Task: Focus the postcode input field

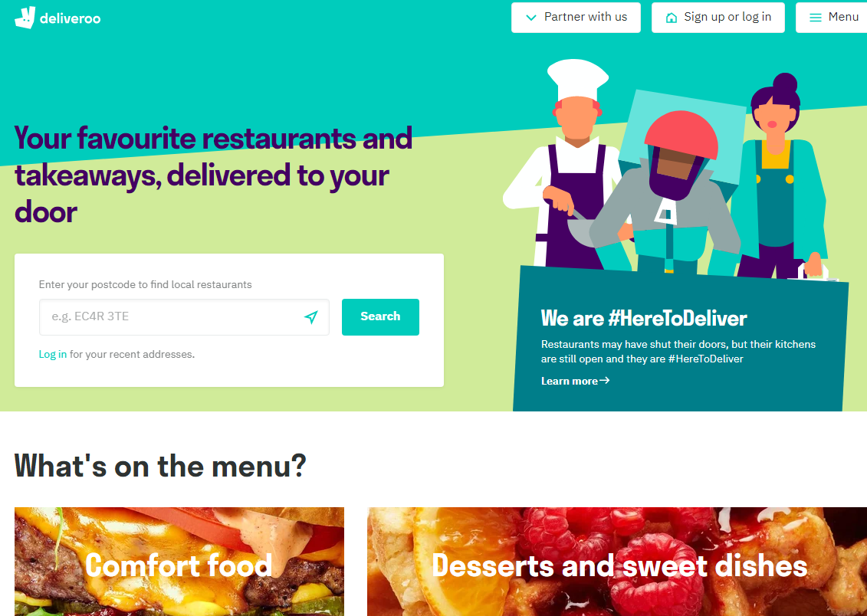Action: click(184, 316)
